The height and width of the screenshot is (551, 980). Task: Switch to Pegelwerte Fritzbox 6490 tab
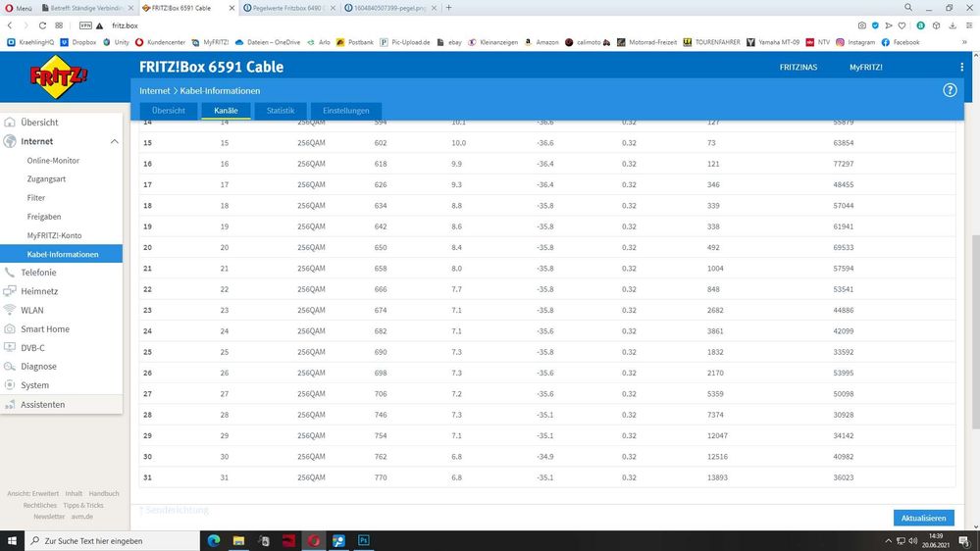point(288,8)
